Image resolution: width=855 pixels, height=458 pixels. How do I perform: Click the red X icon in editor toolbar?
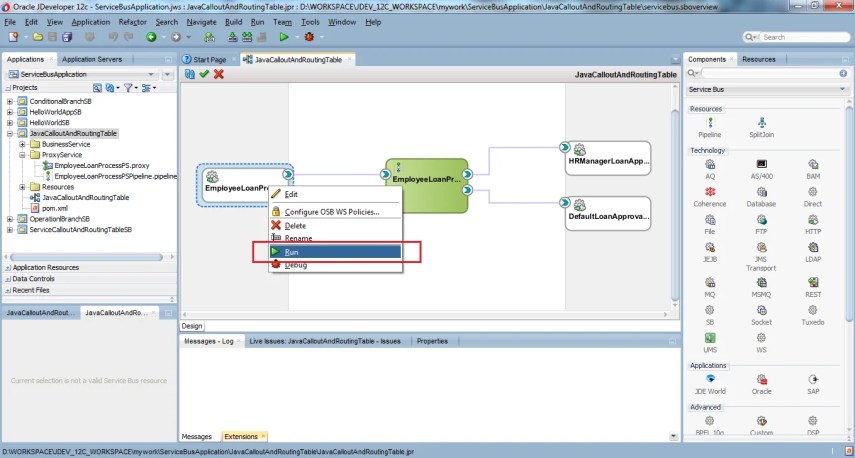coord(219,74)
